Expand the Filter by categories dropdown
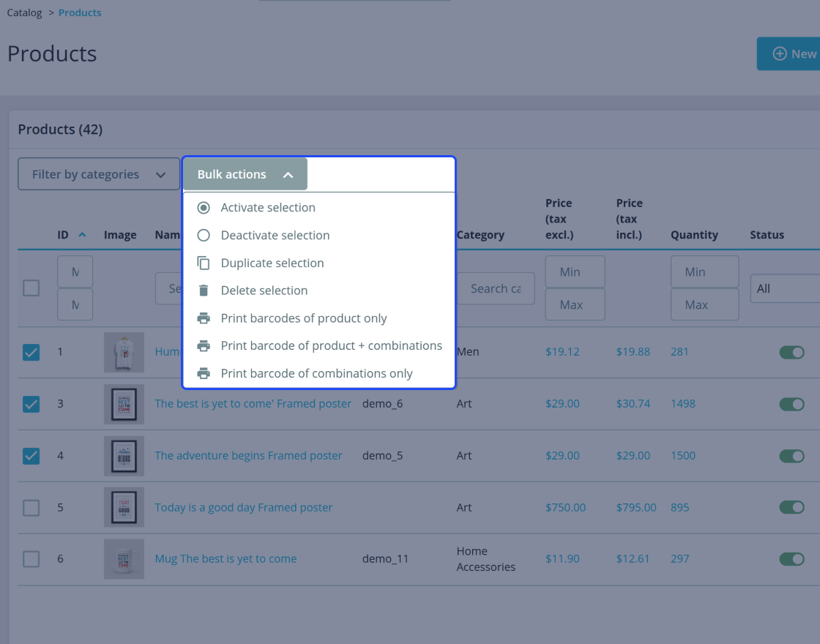Image resolution: width=820 pixels, height=644 pixels. point(99,174)
